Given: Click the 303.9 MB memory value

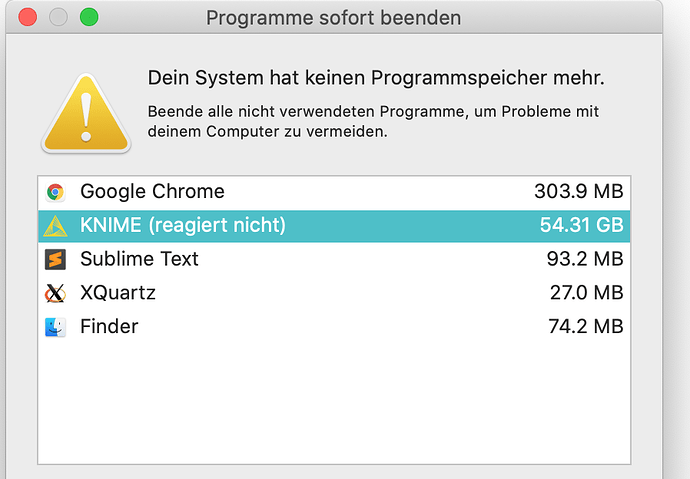Looking at the screenshot, I should (579, 191).
